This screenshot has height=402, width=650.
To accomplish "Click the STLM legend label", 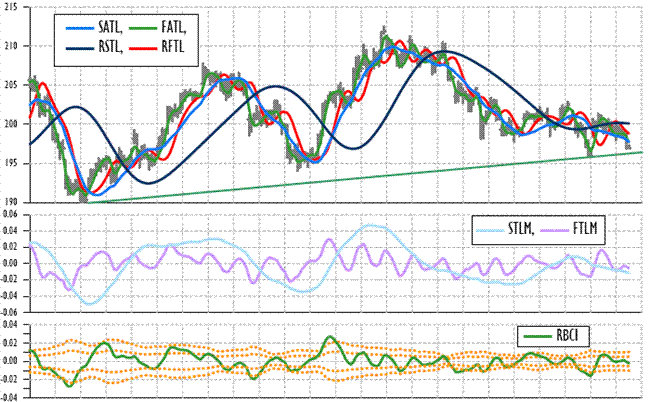I will 521,229.
